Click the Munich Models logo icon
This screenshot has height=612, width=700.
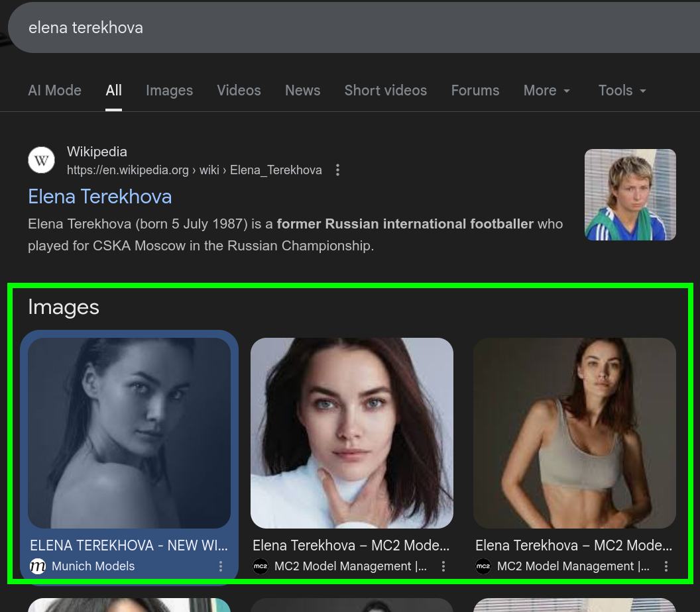(38, 566)
